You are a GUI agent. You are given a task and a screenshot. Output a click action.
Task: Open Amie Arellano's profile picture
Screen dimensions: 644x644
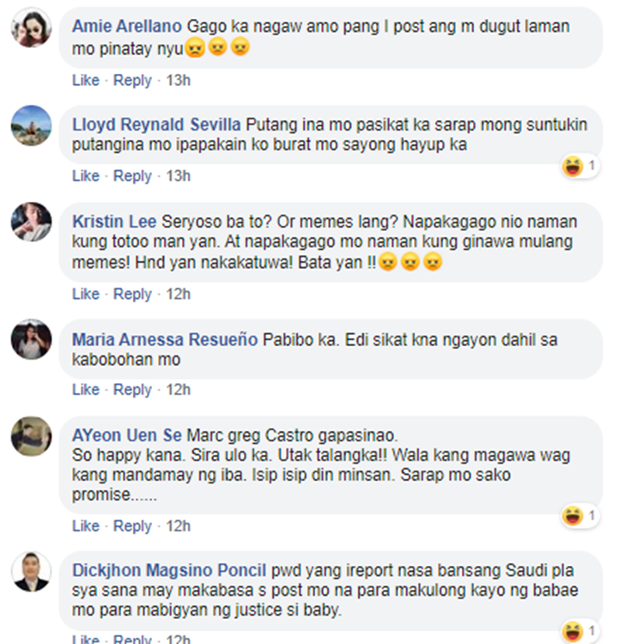(x=31, y=27)
